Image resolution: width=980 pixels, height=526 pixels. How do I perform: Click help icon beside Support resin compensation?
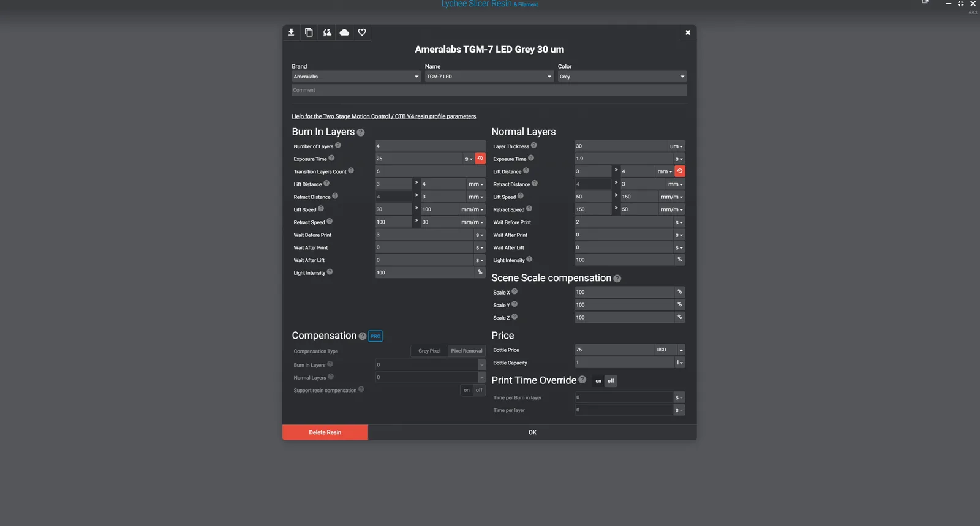click(361, 389)
